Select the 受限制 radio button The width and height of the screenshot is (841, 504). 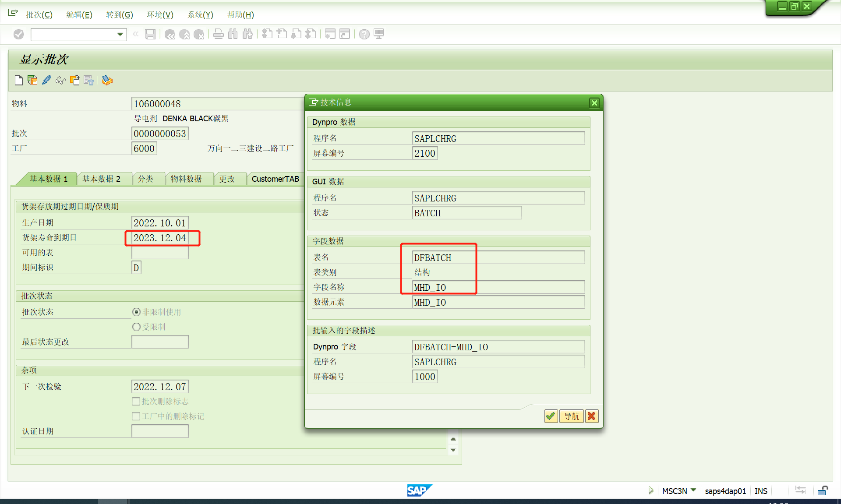(x=136, y=327)
